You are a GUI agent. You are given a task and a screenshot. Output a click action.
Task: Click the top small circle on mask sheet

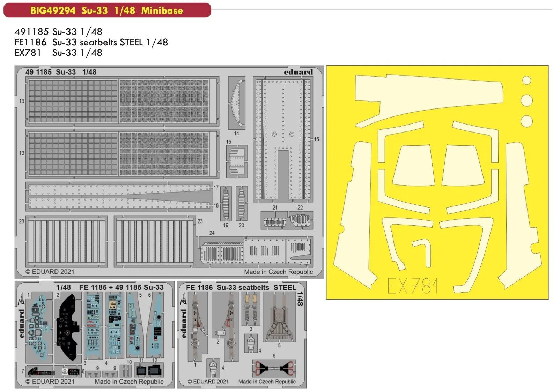526,81
